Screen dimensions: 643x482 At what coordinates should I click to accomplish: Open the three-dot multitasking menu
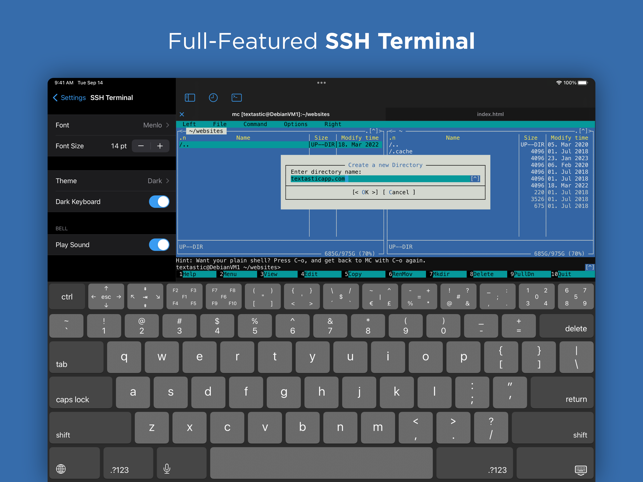point(322,83)
